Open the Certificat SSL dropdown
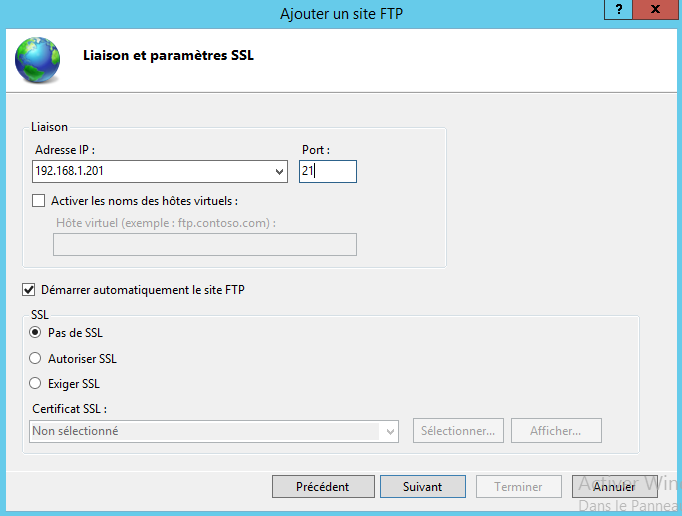 390,431
